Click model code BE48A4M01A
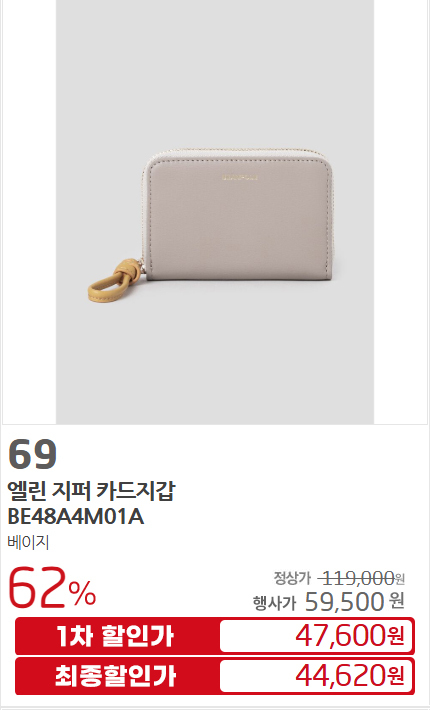Image resolution: width=430 pixels, height=710 pixels. [76, 517]
